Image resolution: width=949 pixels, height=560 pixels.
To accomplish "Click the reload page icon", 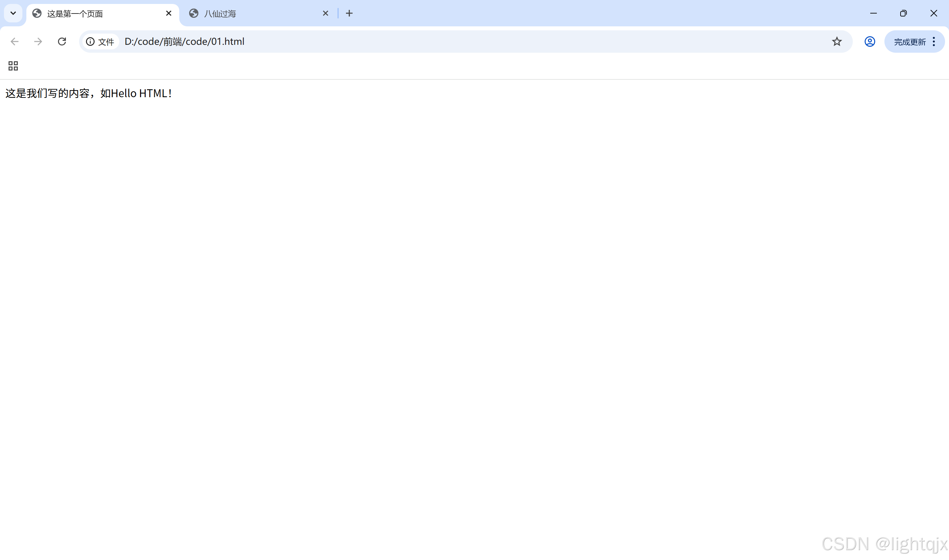I will 62,42.
